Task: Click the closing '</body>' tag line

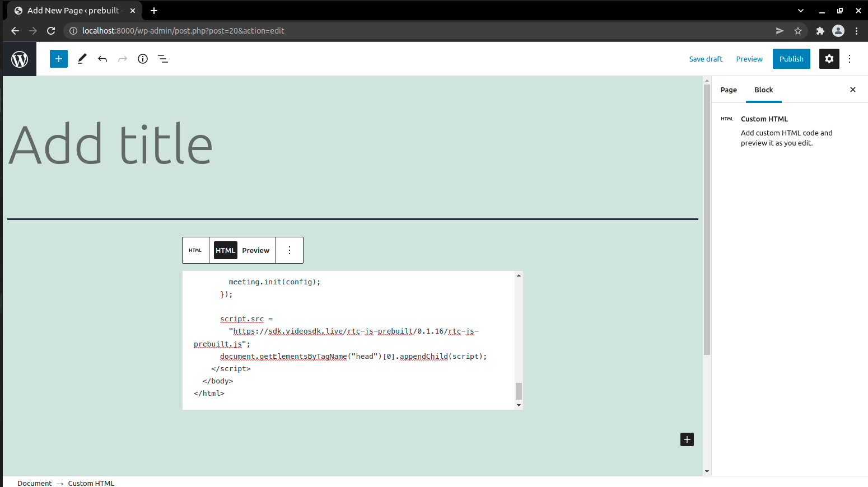Action: (218, 381)
